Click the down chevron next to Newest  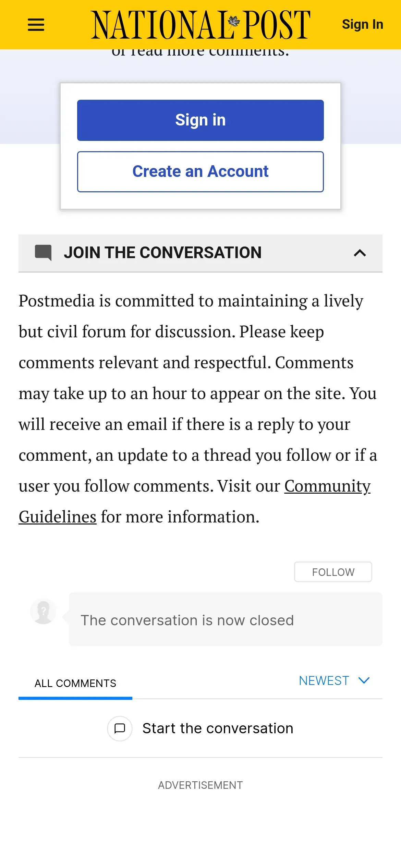click(x=364, y=680)
